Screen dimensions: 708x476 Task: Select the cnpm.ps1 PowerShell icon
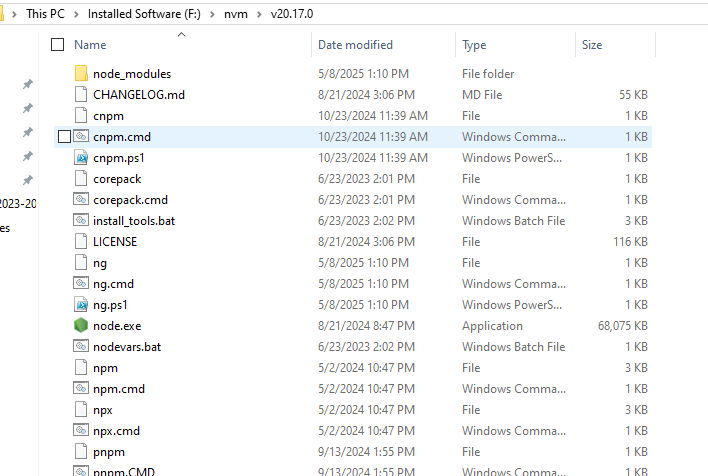click(x=81, y=158)
